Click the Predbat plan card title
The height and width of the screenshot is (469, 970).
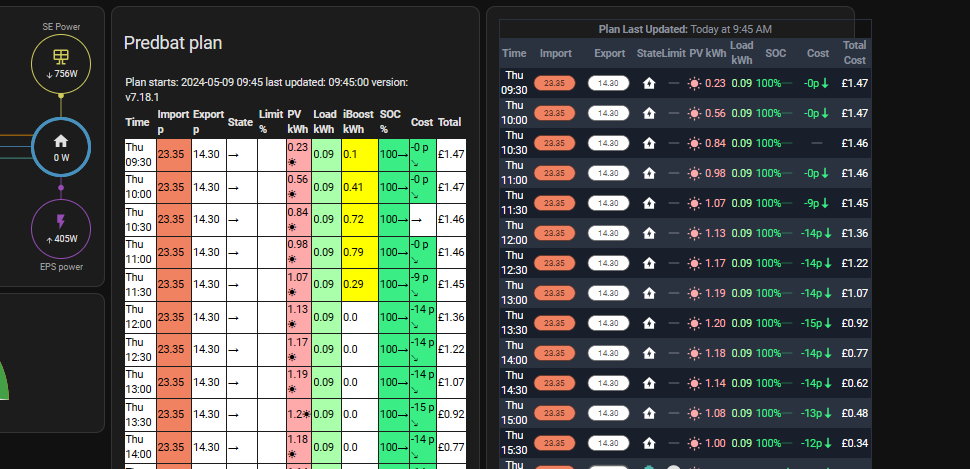[x=173, y=43]
